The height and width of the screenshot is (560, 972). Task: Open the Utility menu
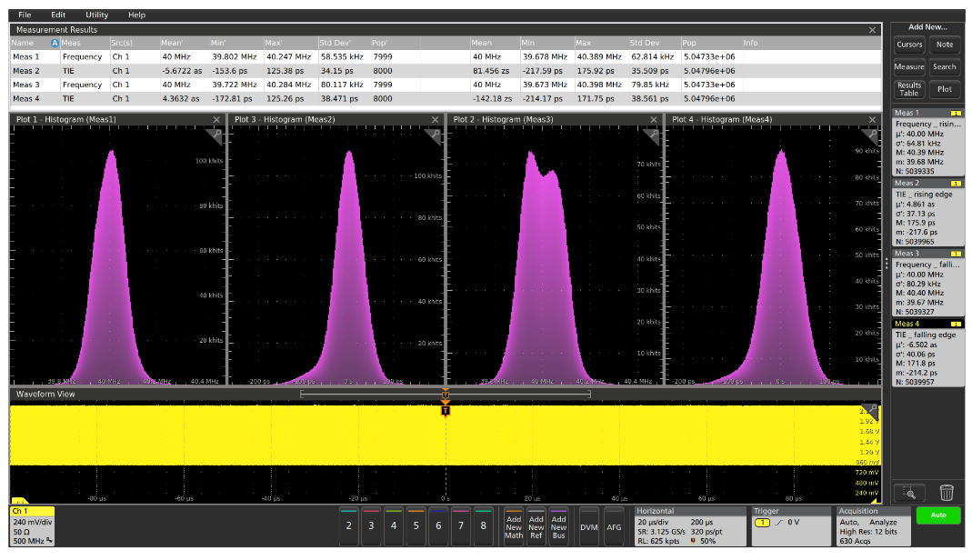click(x=95, y=15)
